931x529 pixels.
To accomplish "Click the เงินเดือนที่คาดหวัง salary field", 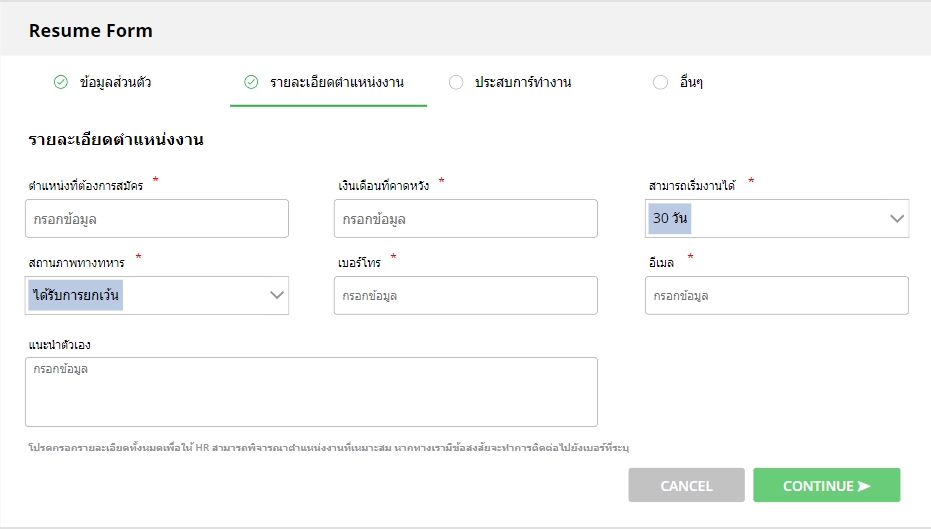I will click(465, 219).
